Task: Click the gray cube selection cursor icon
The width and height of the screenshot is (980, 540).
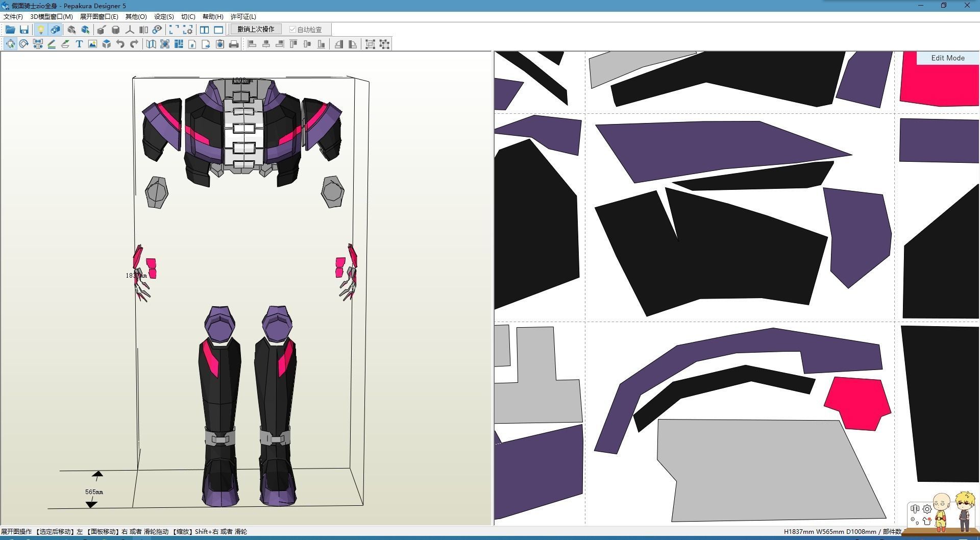Action: click(x=71, y=30)
